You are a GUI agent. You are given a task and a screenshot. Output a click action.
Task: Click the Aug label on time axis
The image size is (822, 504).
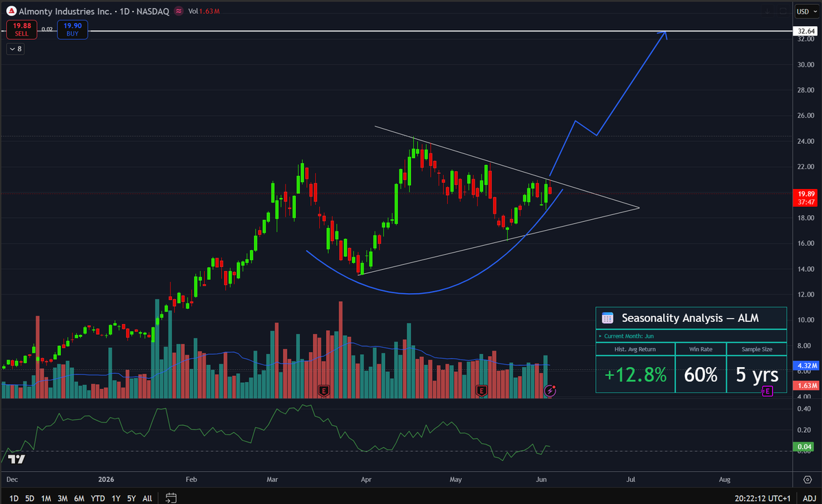tap(725, 479)
